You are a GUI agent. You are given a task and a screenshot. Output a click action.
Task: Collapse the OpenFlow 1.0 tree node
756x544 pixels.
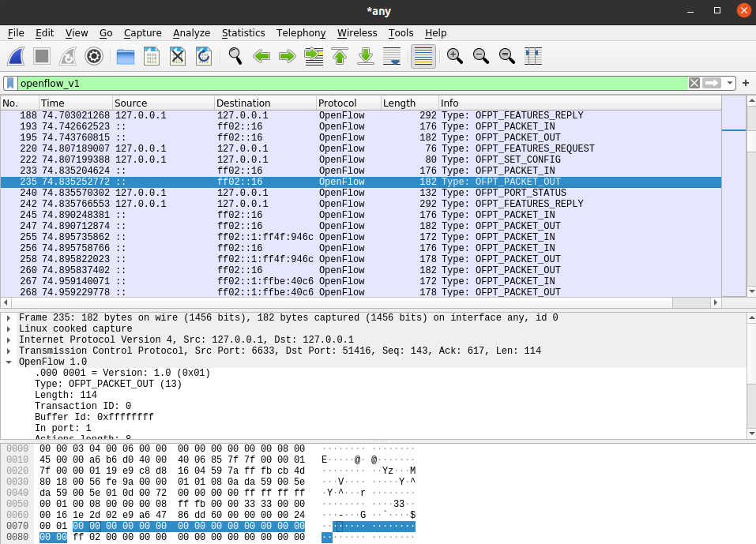9,362
